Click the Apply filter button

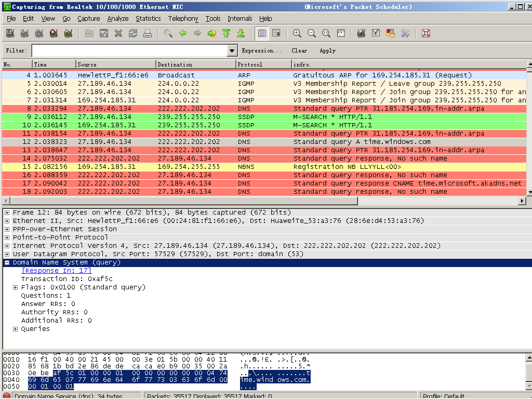coord(327,50)
